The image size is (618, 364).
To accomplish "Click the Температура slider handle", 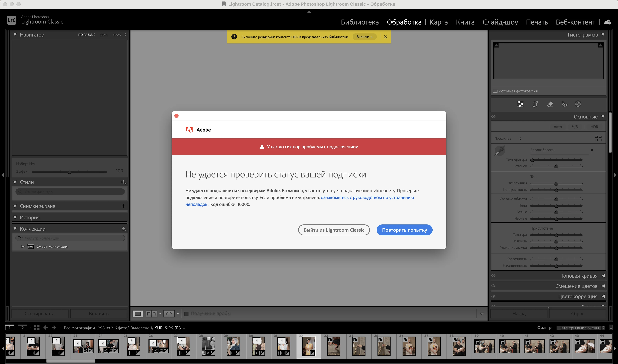I will [x=532, y=160].
